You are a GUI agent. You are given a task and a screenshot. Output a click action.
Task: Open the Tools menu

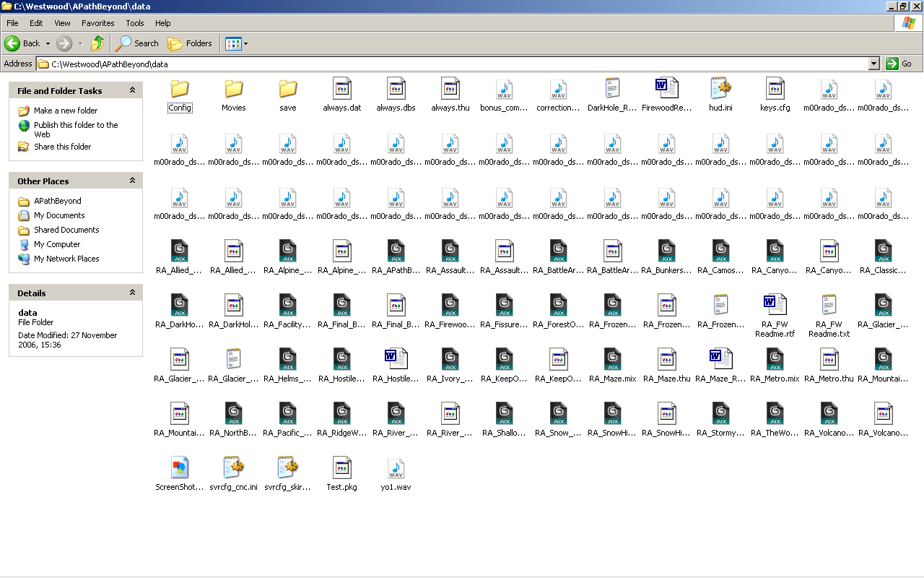(135, 23)
